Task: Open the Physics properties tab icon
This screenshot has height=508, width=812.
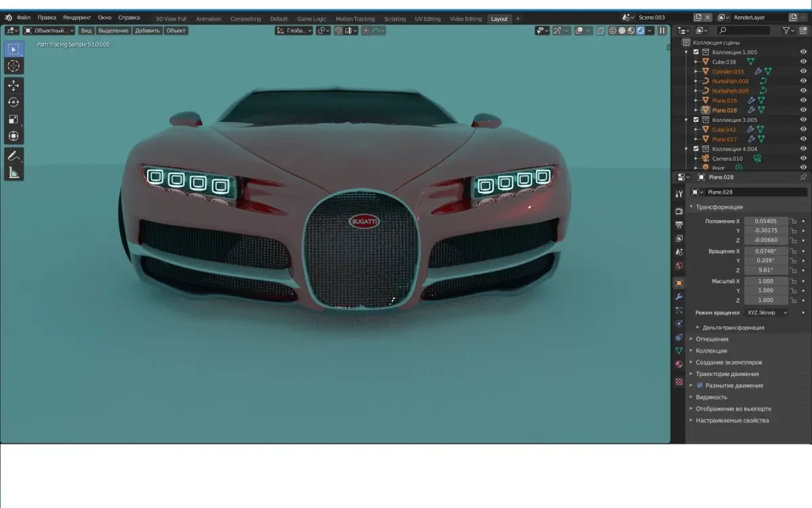Action: click(679, 324)
